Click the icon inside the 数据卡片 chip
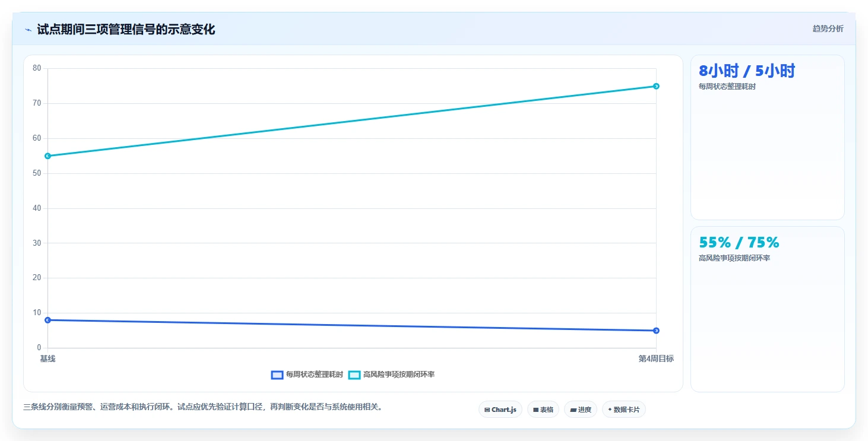The height and width of the screenshot is (441, 868). coord(610,410)
